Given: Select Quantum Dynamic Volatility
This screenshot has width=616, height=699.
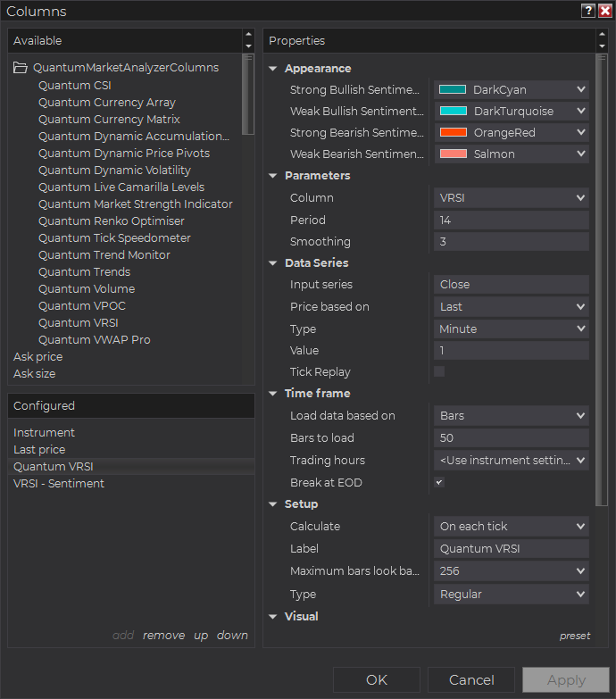Looking at the screenshot, I should pyautogui.click(x=114, y=171).
